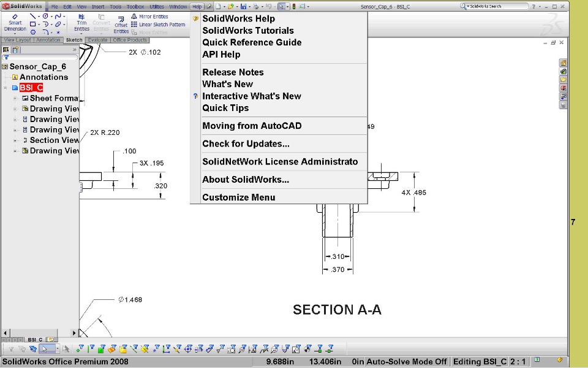Open the Spline tool dropdown arrow
The image size is (588, 368).
(64, 17)
